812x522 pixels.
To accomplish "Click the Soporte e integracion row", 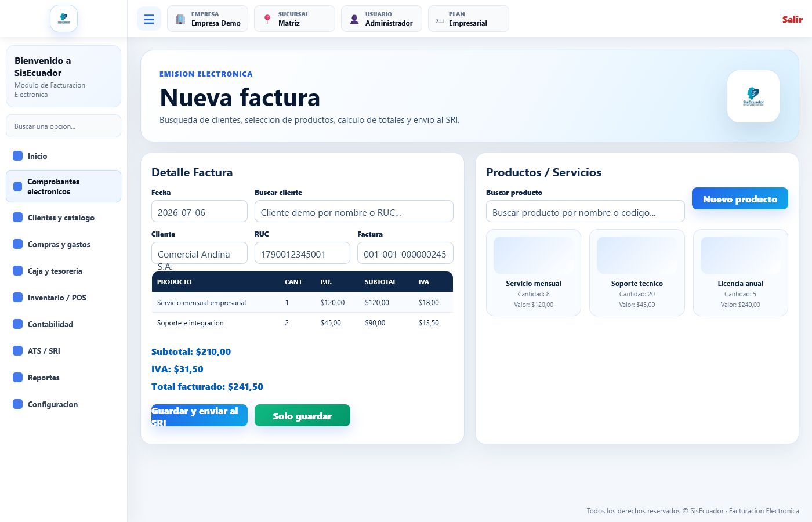I will click(x=302, y=323).
